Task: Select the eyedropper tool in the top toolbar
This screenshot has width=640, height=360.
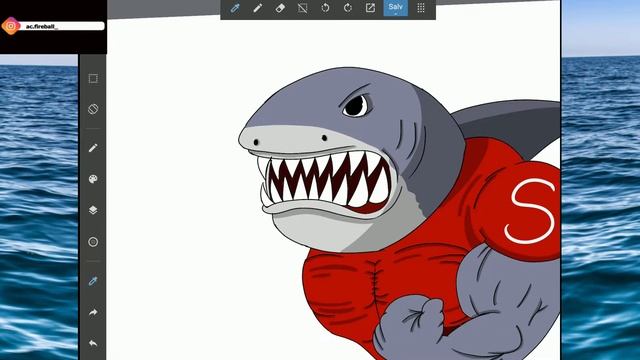Action: (x=235, y=8)
